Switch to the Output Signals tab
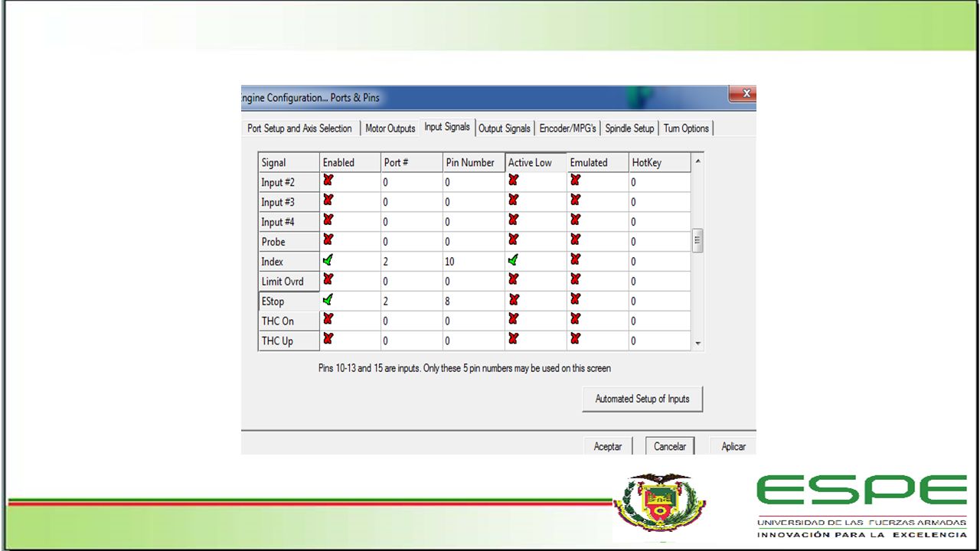The height and width of the screenshot is (551, 980). (505, 129)
